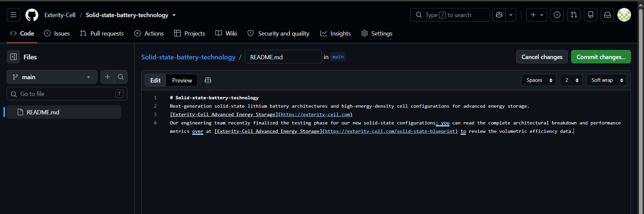This screenshot has width=644, height=214.
Task: Click line 1 heading text in editor
Action: (214, 98)
